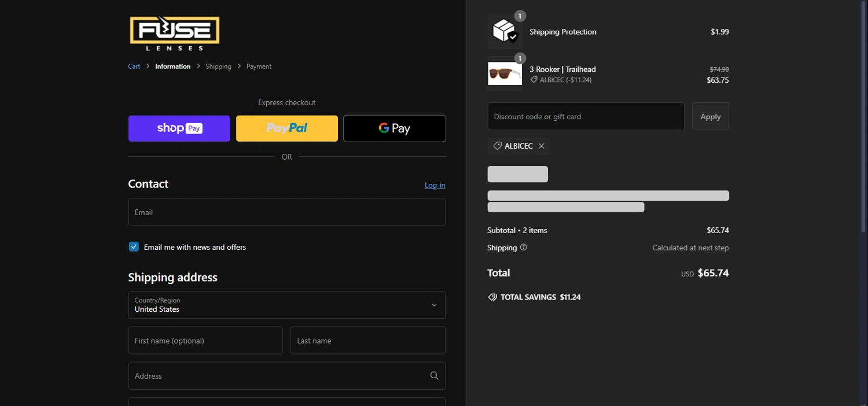Focus the Email input field
Image resolution: width=868 pixels, height=406 pixels.
pyautogui.click(x=286, y=212)
